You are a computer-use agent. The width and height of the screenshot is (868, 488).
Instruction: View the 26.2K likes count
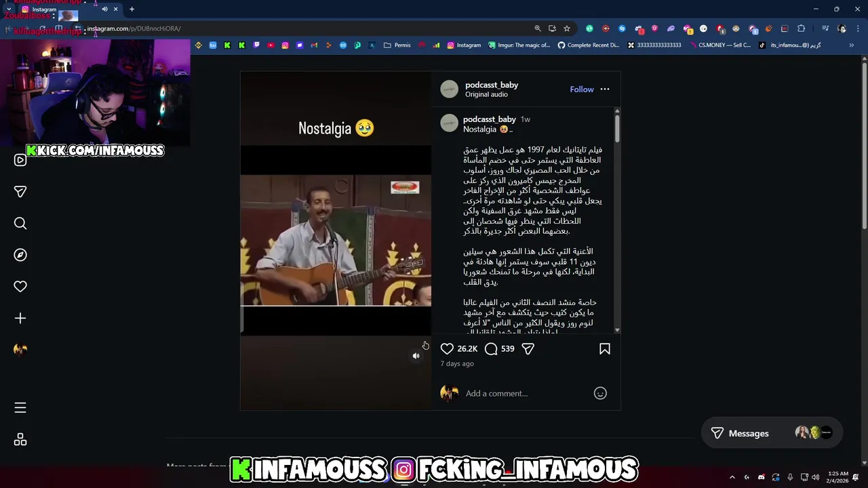(467, 348)
